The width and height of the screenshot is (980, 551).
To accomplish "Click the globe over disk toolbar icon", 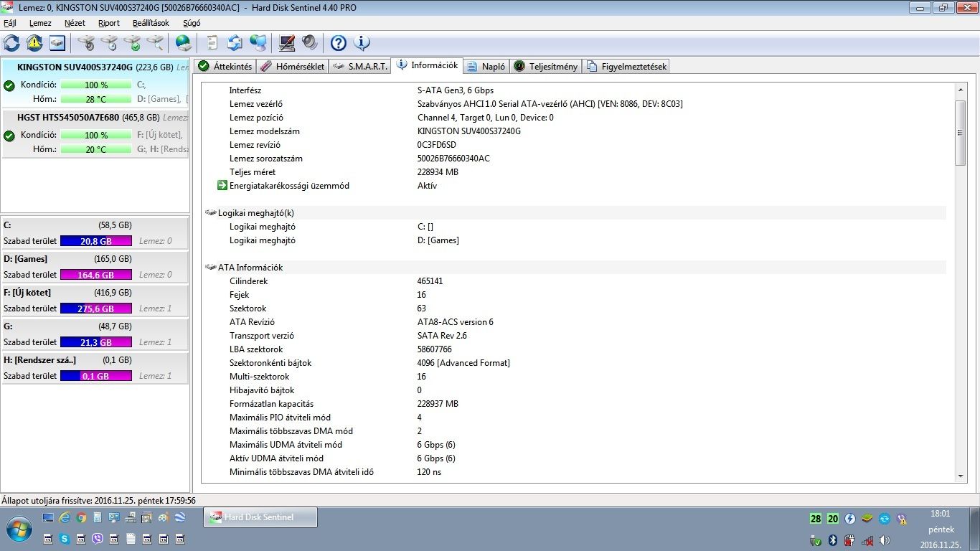I will coord(184,43).
